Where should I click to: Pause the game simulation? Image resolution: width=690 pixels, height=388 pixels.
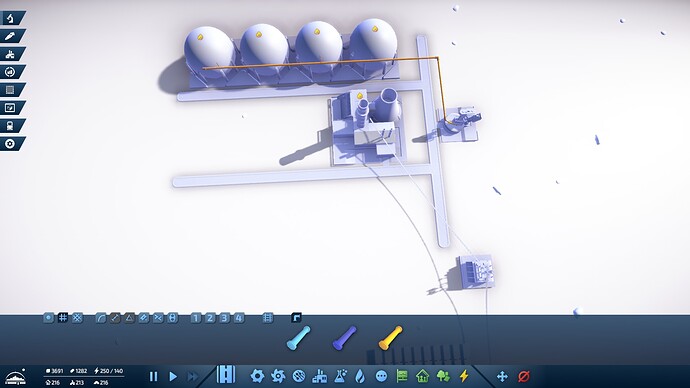tap(153, 377)
